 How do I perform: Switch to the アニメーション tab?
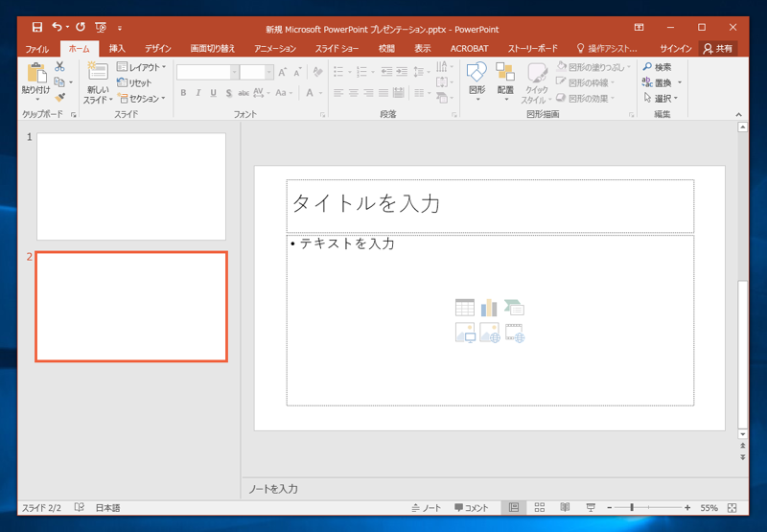click(x=275, y=48)
